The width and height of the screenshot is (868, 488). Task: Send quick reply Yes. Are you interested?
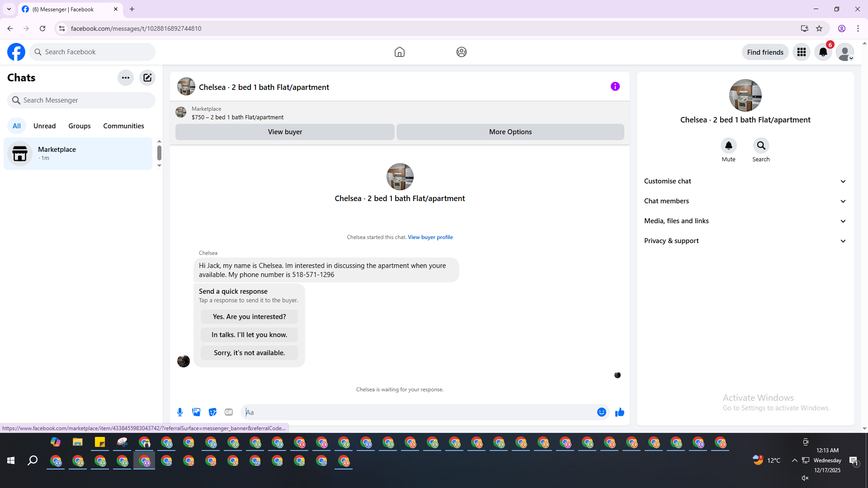coord(250,317)
